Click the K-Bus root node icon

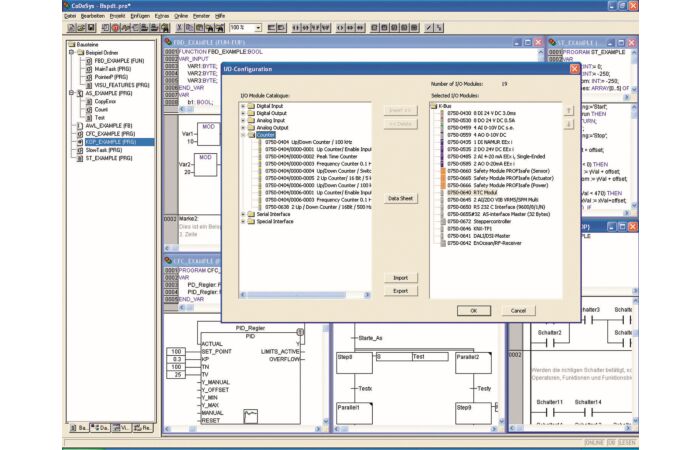(x=433, y=105)
